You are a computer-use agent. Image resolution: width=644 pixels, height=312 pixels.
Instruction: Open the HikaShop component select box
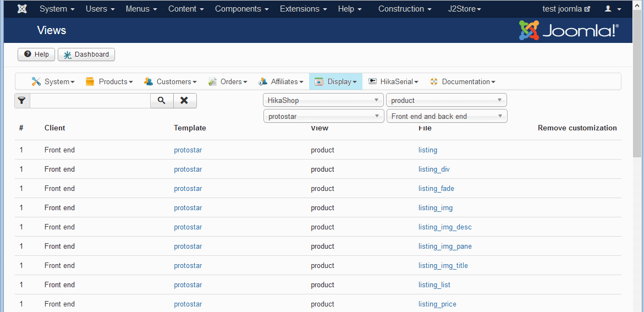pos(323,100)
